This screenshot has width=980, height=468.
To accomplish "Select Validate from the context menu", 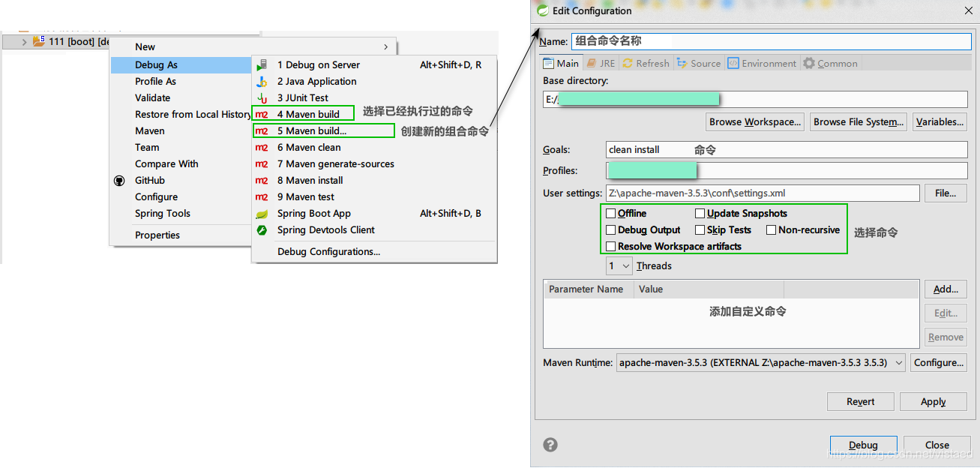I will [181, 98].
